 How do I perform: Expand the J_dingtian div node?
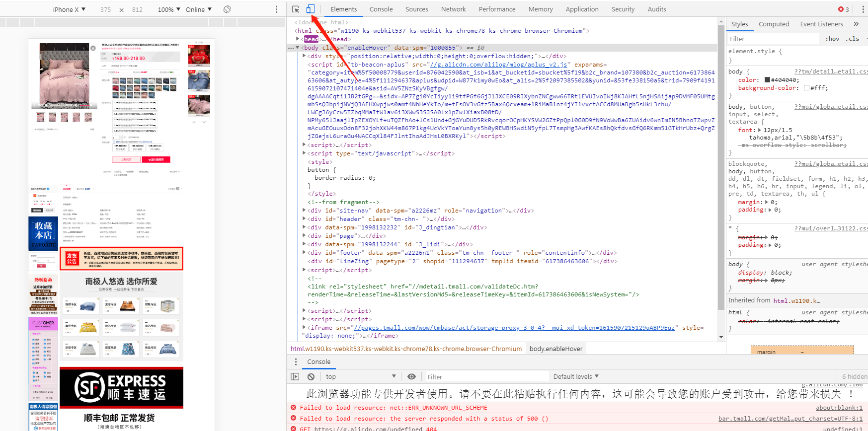[x=304, y=227]
